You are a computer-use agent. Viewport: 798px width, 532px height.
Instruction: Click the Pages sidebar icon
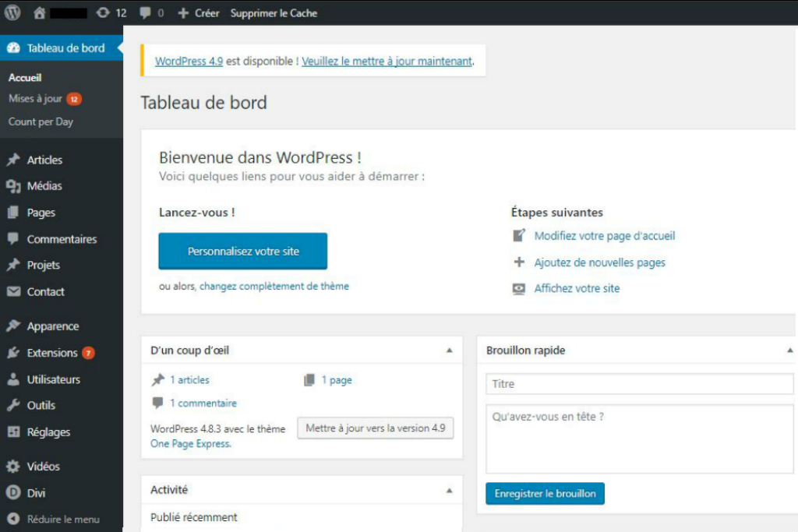tap(13, 212)
